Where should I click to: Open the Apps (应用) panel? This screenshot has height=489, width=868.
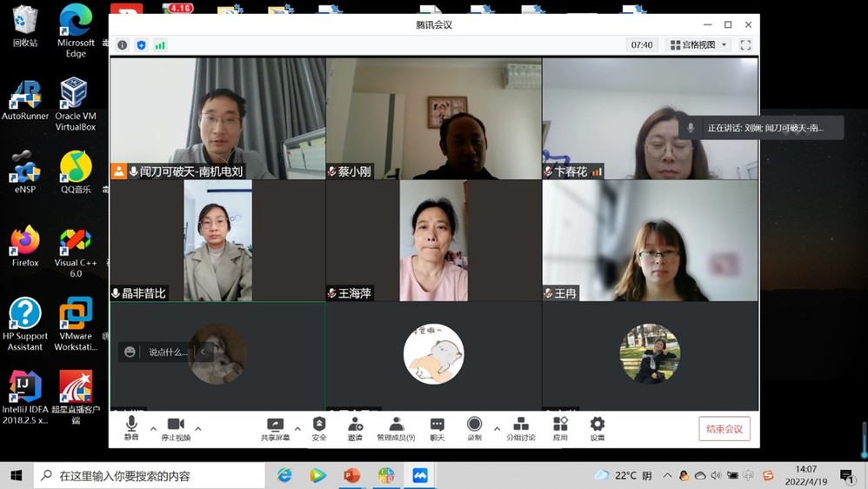point(560,427)
